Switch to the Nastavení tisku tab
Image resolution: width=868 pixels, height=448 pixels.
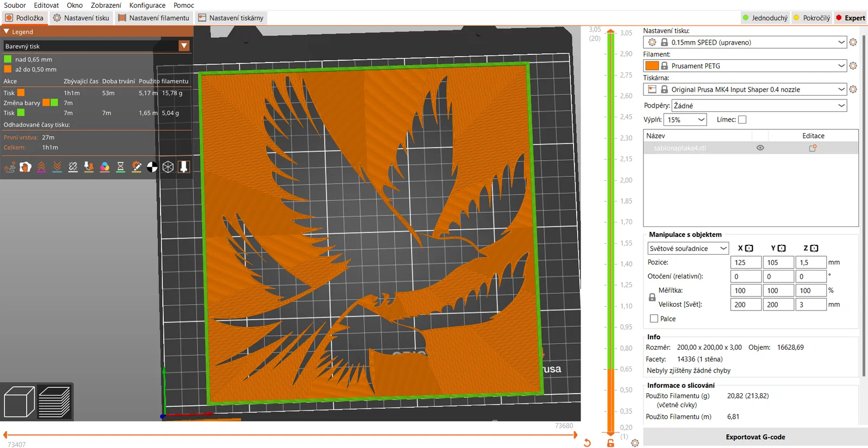click(x=81, y=18)
